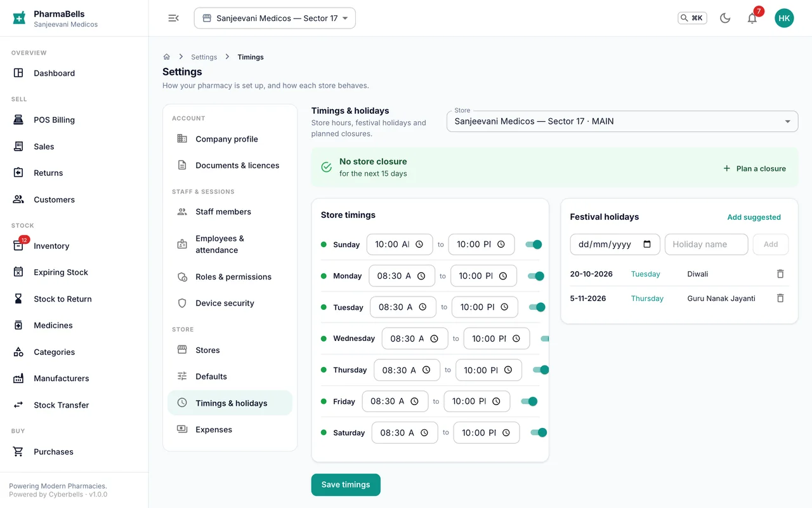
Task: Toggle Saturday store timing switch
Action: (x=539, y=433)
